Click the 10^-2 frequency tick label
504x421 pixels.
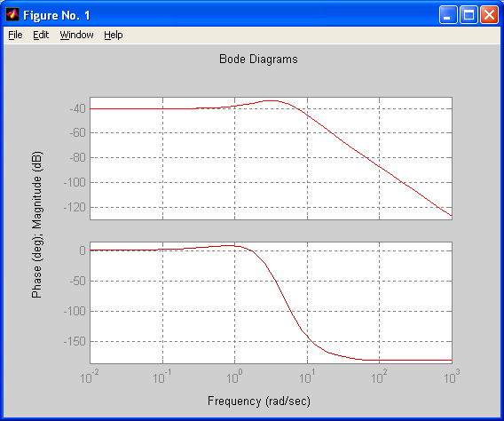90,377
